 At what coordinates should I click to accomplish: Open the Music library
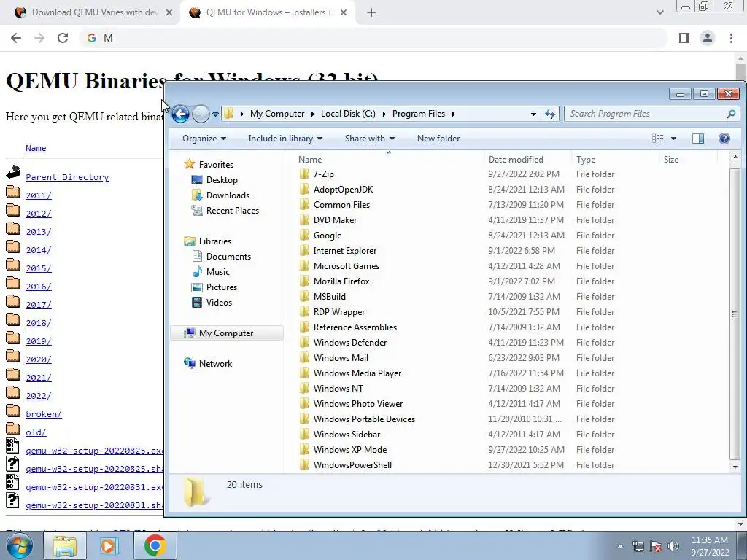217,272
